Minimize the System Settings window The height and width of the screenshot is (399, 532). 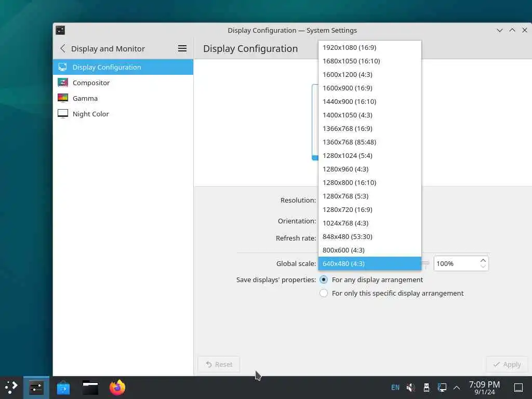click(x=499, y=30)
